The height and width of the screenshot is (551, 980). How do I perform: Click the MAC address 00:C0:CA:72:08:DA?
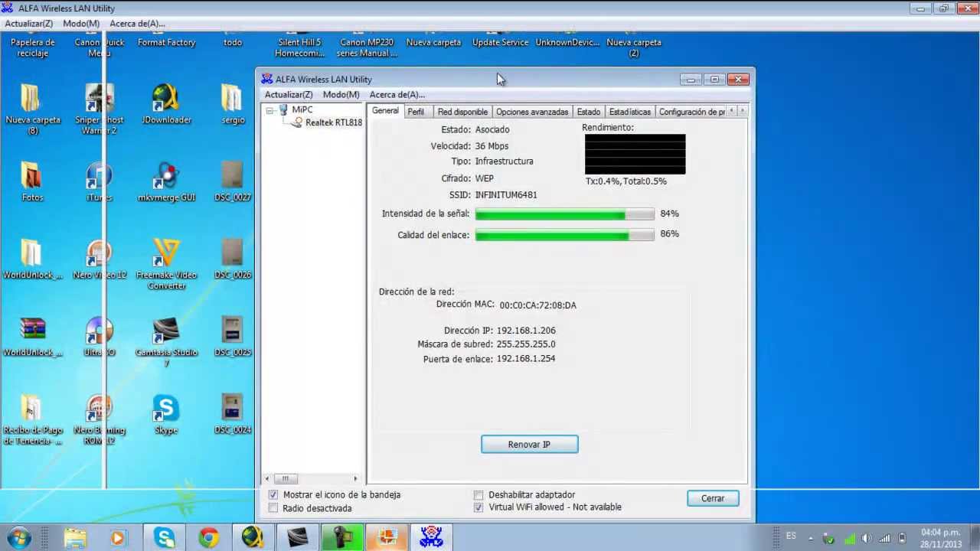coord(537,305)
